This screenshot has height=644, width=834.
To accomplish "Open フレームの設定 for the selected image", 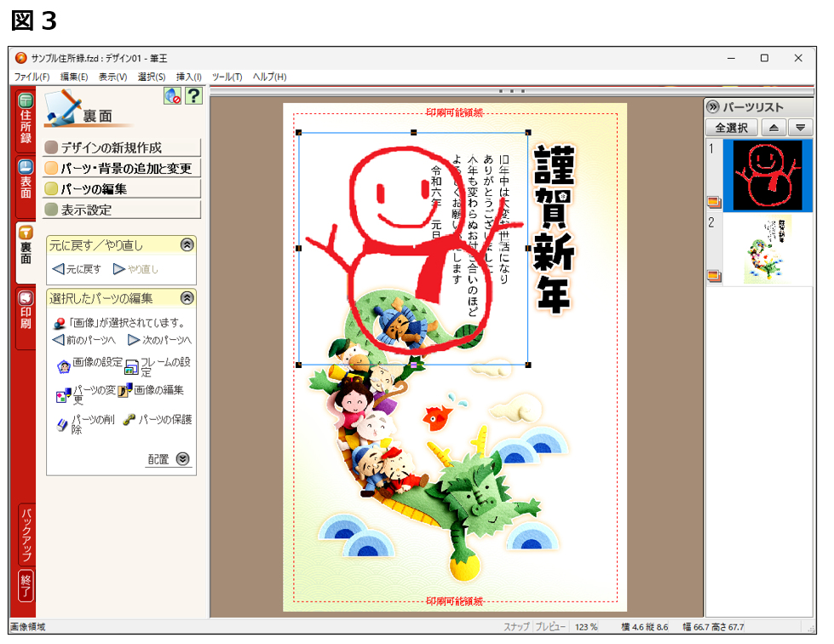I will click(132, 367).
